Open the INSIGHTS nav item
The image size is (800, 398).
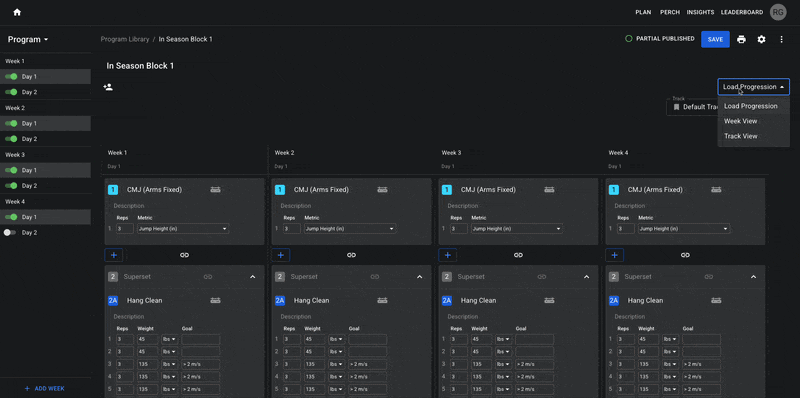(701, 12)
